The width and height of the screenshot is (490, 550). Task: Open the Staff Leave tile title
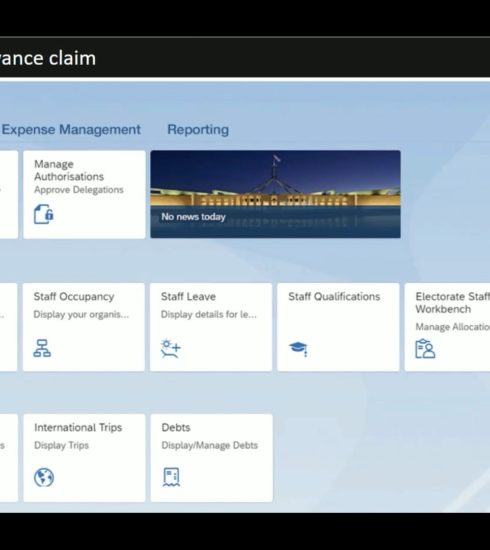(188, 296)
